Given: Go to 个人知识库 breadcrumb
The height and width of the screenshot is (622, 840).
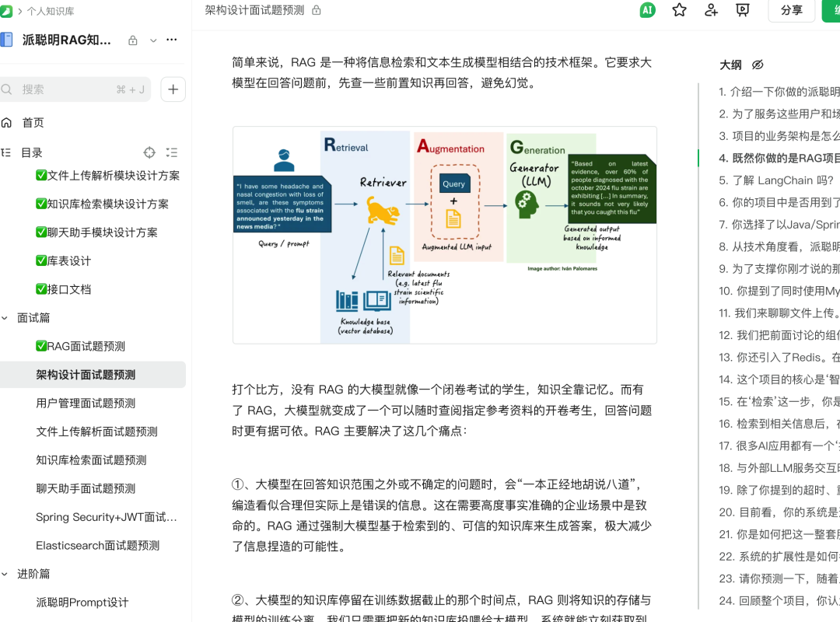Looking at the screenshot, I should tap(51, 11).
